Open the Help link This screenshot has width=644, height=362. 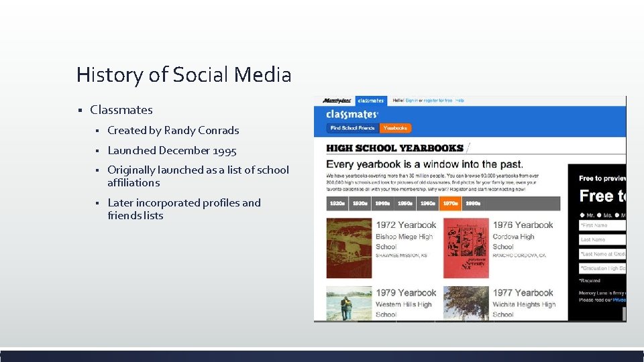(460, 101)
